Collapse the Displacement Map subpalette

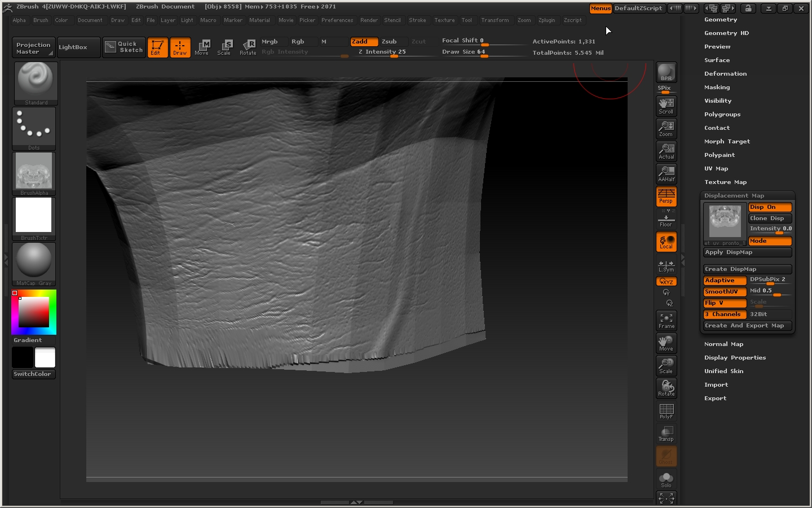click(x=733, y=195)
